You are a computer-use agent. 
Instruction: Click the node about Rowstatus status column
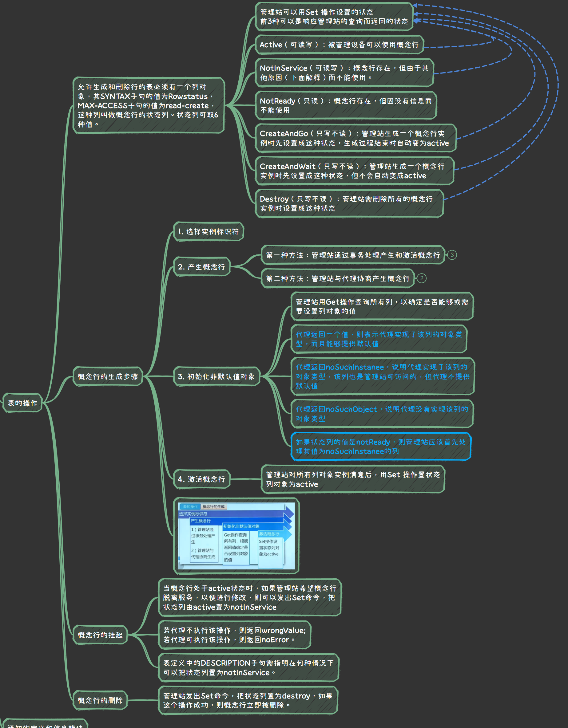pos(149,105)
